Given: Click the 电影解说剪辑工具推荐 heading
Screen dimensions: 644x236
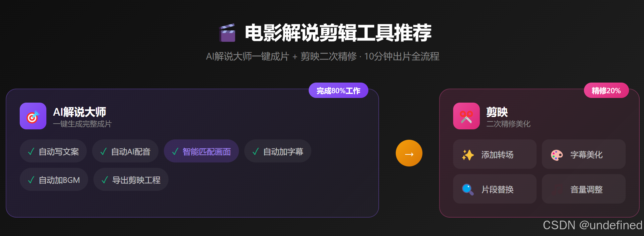Looking at the screenshot, I should [338, 33].
